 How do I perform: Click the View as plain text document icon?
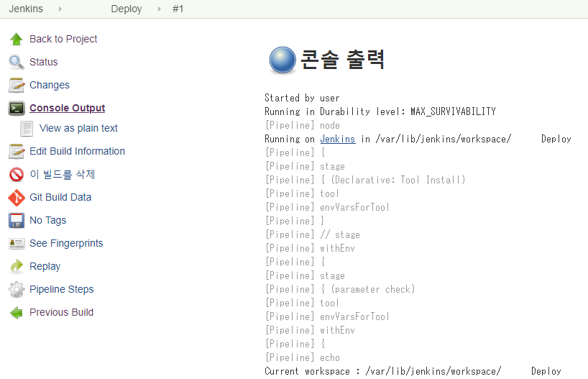[27, 128]
